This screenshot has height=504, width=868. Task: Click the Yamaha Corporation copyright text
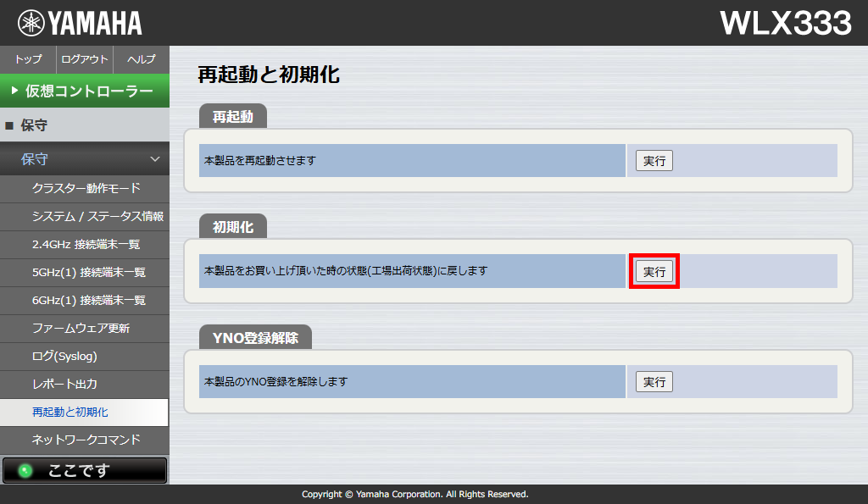pos(415,494)
